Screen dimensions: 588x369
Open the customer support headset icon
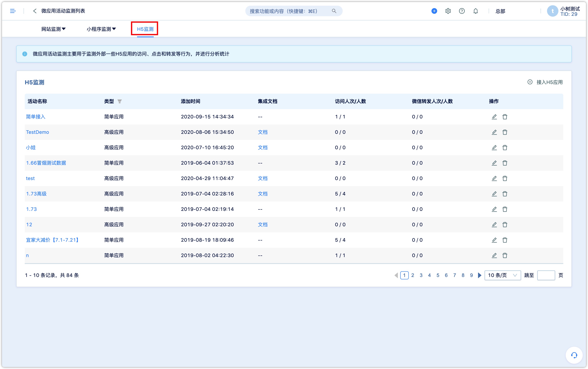click(x=574, y=355)
